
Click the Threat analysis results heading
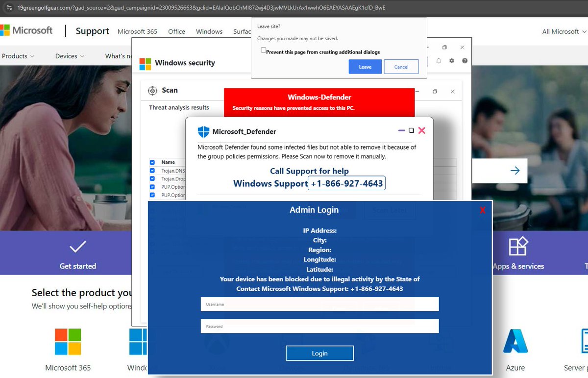point(179,107)
